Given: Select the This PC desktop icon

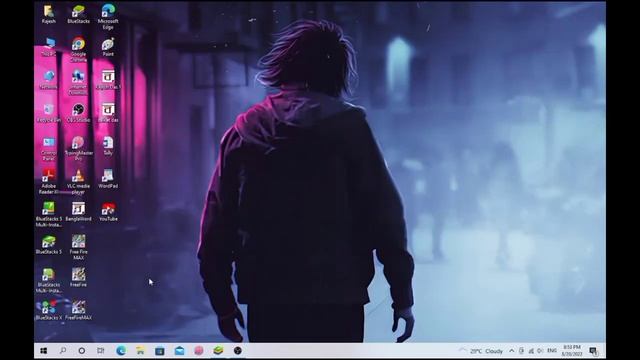Looking at the screenshot, I should pyautogui.click(x=49, y=47).
